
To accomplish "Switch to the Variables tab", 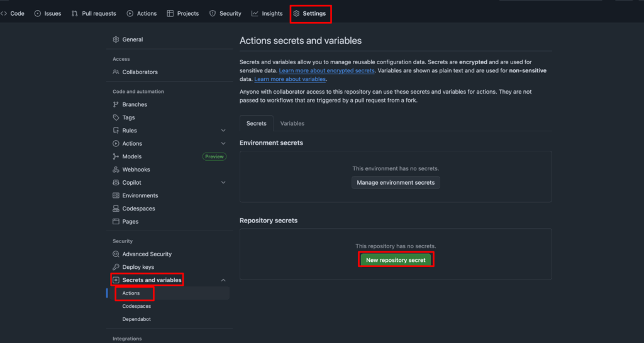I will click(x=292, y=124).
